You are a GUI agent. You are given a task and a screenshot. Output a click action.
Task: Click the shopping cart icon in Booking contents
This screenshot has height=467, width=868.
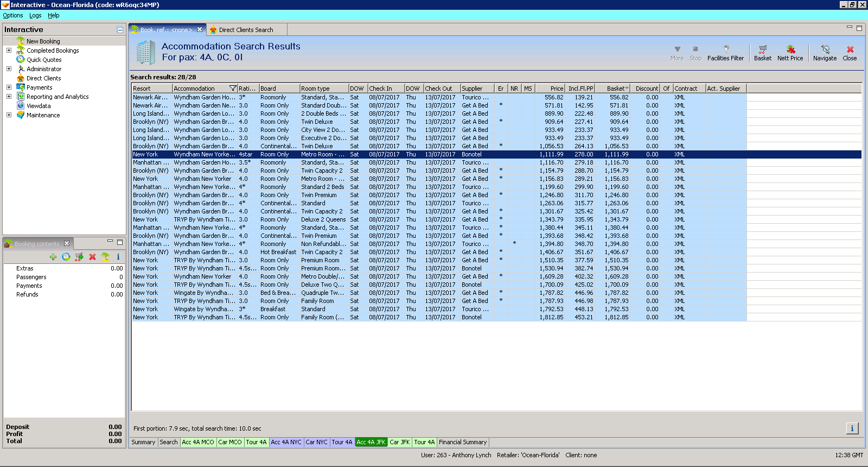pos(79,257)
